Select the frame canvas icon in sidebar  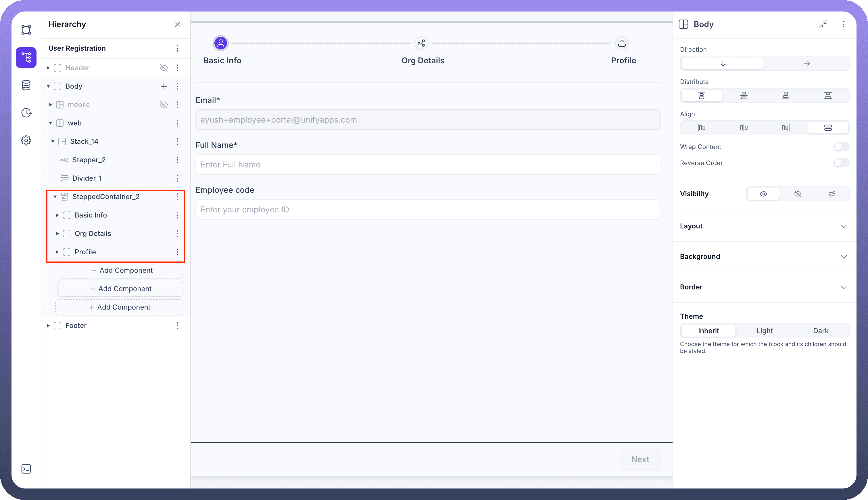[x=26, y=30]
